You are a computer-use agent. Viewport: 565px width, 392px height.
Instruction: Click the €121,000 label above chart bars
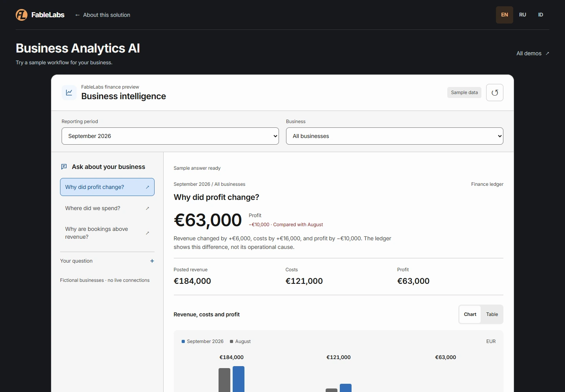(x=339, y=357)
